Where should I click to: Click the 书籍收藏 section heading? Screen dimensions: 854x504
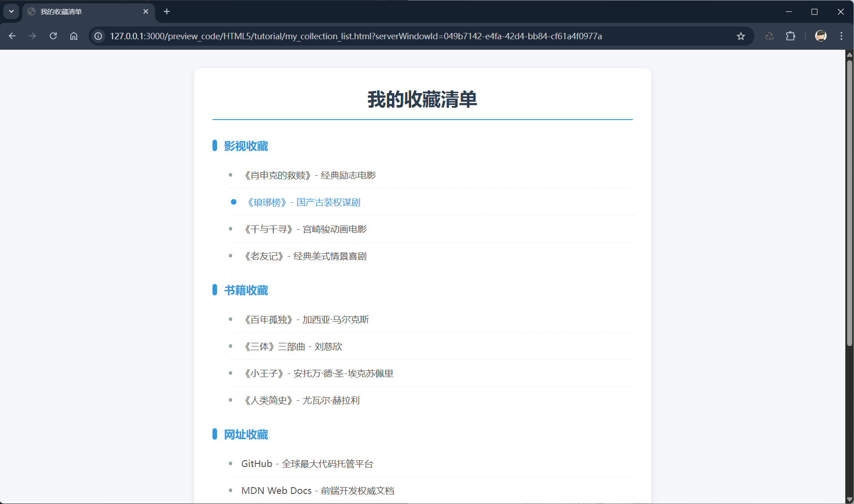[246, 290]
